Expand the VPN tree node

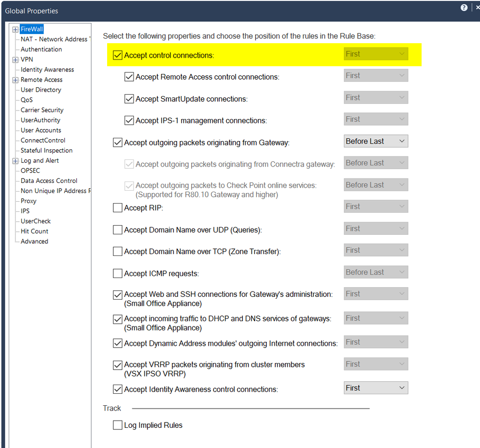click(x=15, y=60)
